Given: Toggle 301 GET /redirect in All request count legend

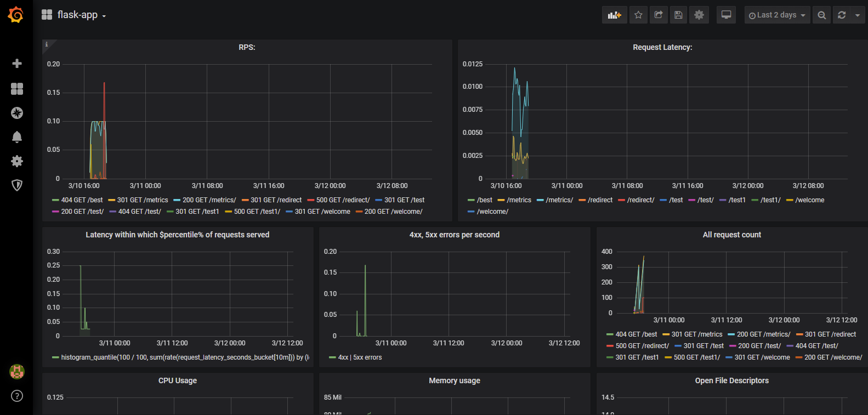Looking at the screenshot, I should [x=830, y=334].
